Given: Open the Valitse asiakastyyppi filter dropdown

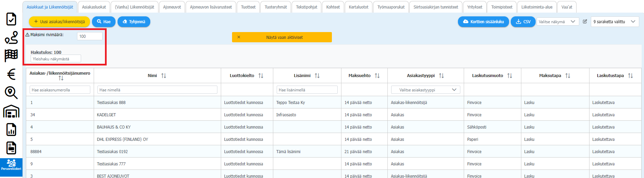Looking at the screenshot, I should (425, 90).
